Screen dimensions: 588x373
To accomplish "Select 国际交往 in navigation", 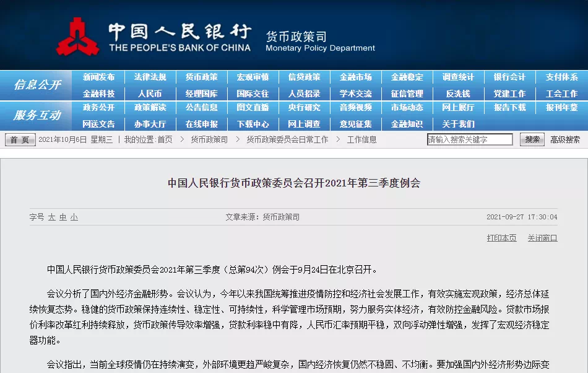I will (x=253, y=94).
